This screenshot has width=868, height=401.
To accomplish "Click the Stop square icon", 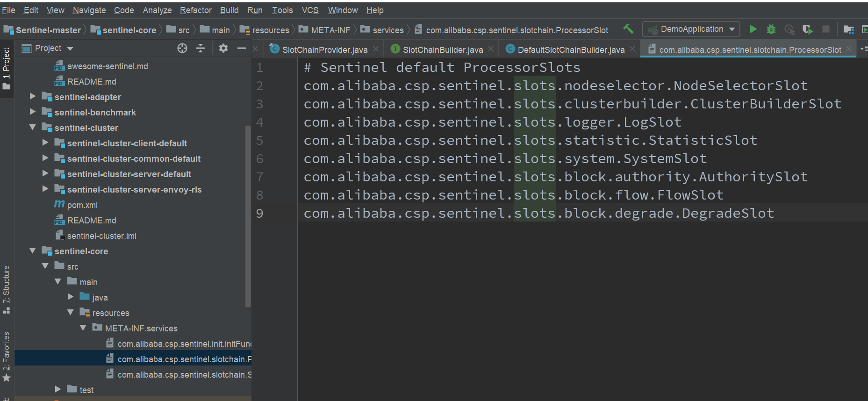I will tap(826, 29).
